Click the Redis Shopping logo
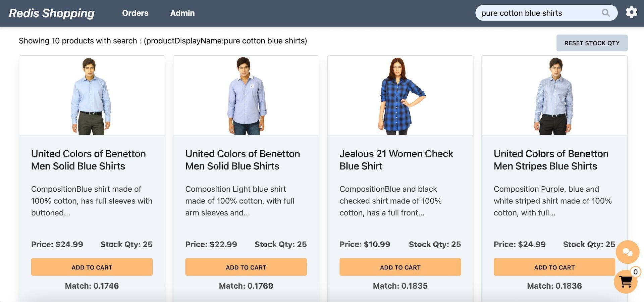The image size is (644, 302). pyautogui.click(x=52, y=13)
